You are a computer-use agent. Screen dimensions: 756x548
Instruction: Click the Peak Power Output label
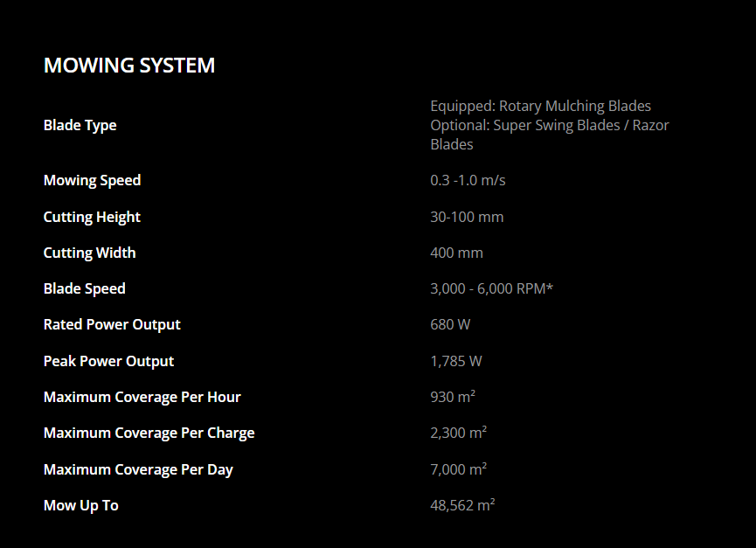click(108, 361)
